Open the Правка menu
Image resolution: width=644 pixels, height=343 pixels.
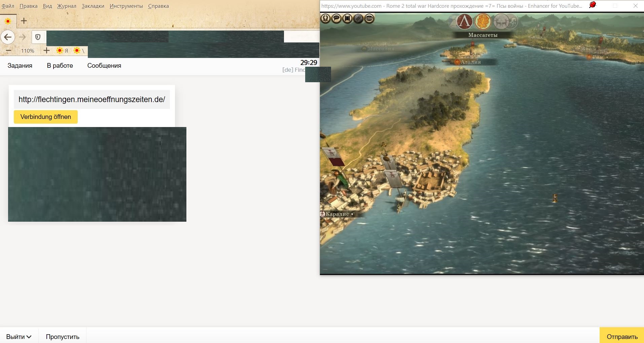point(29,6)
